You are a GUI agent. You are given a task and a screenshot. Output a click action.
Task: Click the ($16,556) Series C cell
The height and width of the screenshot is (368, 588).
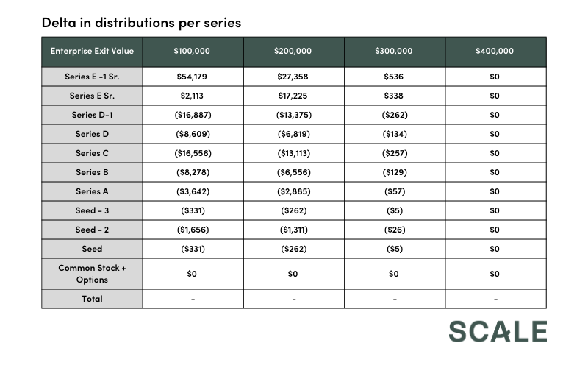(193, 153)
